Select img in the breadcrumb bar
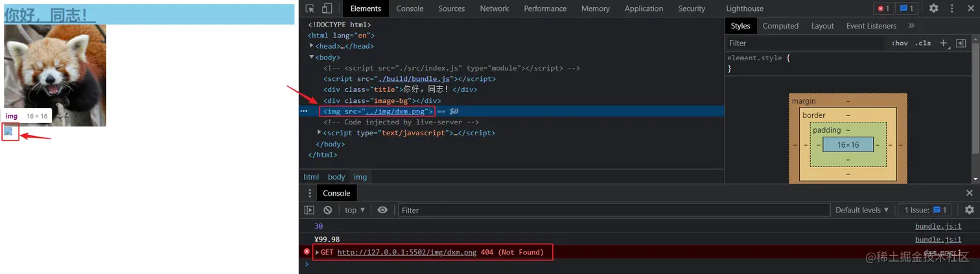980x274 pixels. click(360, 177)
